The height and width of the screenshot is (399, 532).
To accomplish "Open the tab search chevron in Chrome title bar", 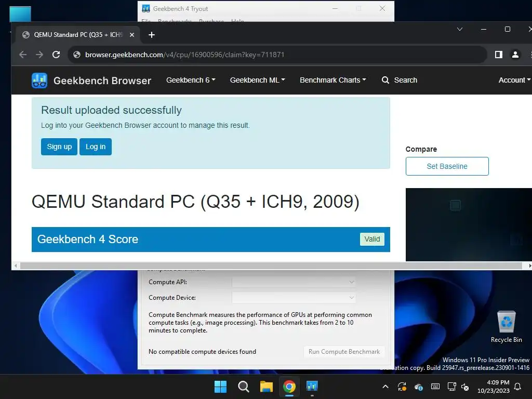I will point(460,29).
